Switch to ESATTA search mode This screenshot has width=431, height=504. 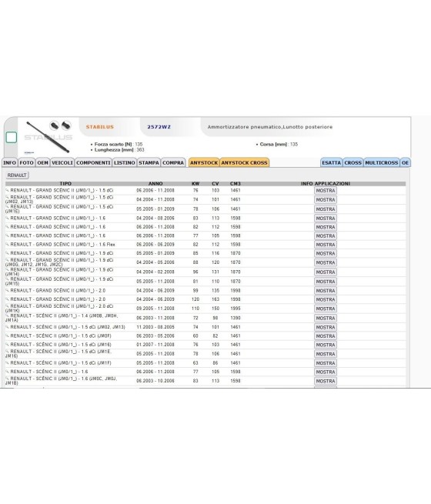tap(332, 162)
